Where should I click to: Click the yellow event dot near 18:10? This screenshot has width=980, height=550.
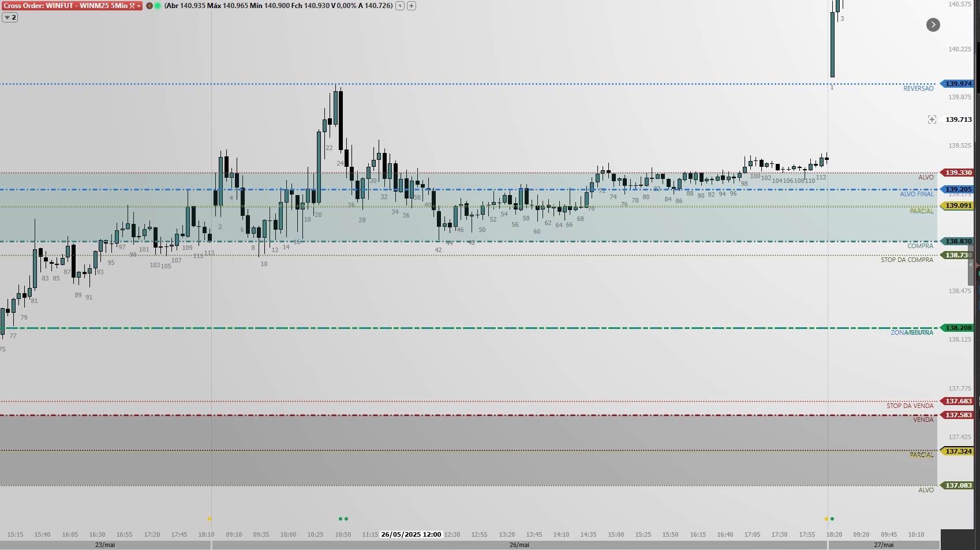pyautogui.click(x=209, y=519)
